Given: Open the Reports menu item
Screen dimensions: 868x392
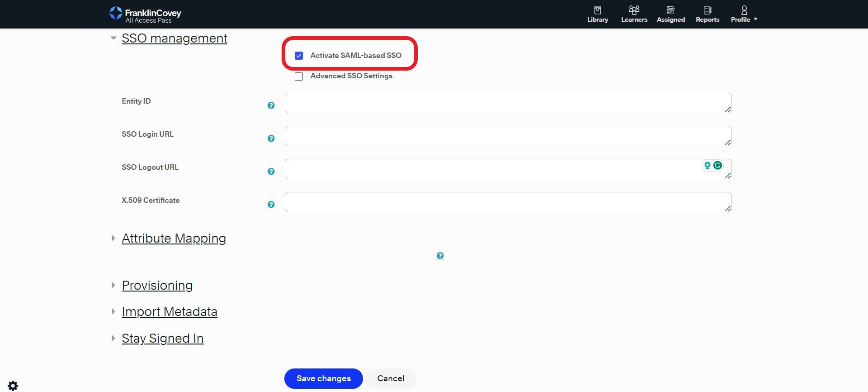Looking at the screenshot, I should [x=707, y=14].
